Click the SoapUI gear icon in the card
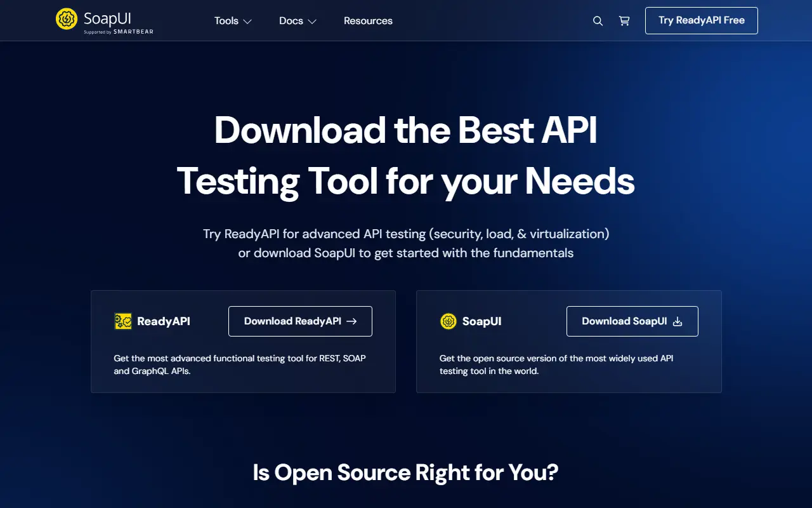The height and width of the screenshot is (508, 812). click(449, 321)
